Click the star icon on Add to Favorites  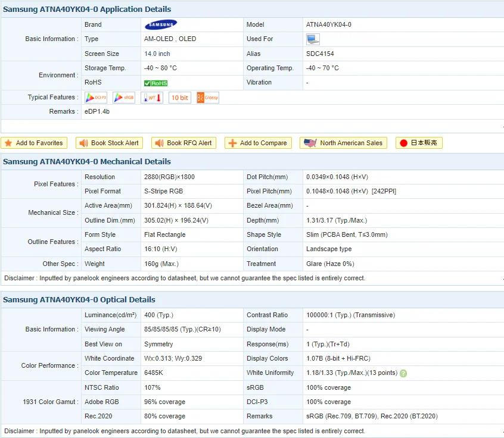click(x=8, y=143)
